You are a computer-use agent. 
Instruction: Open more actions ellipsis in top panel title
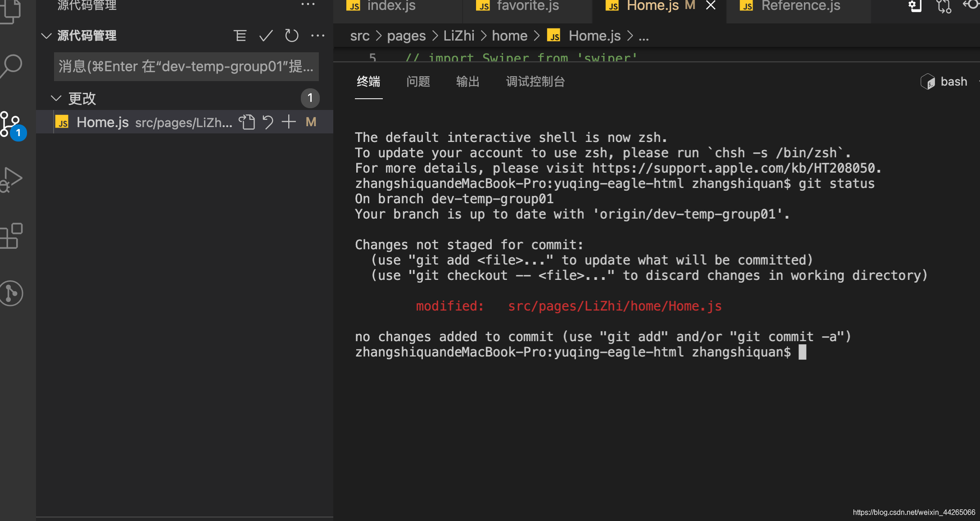pos(308,5)
